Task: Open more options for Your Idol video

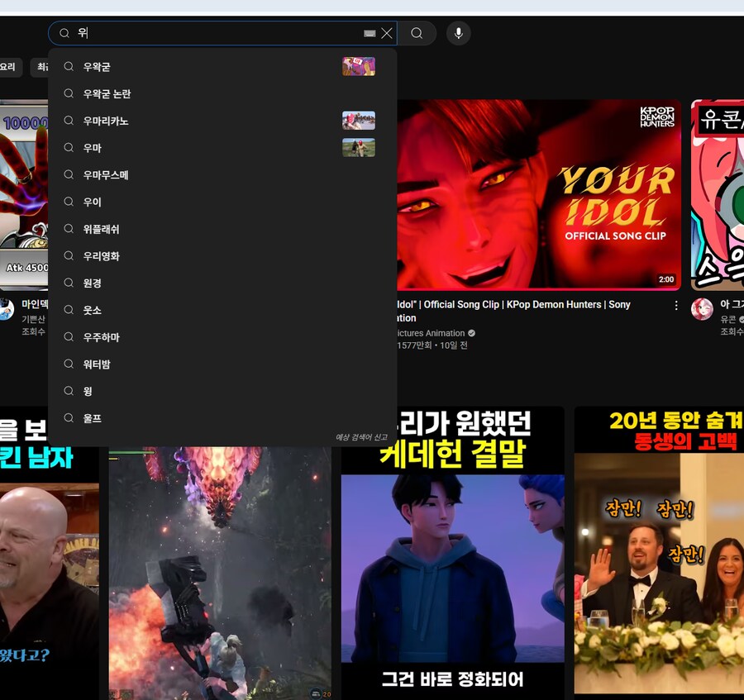Action: click(675, 306)
